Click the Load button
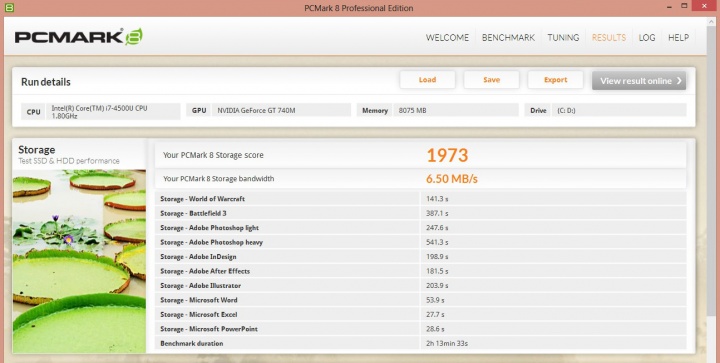720x363 pixels. (427, 80)
